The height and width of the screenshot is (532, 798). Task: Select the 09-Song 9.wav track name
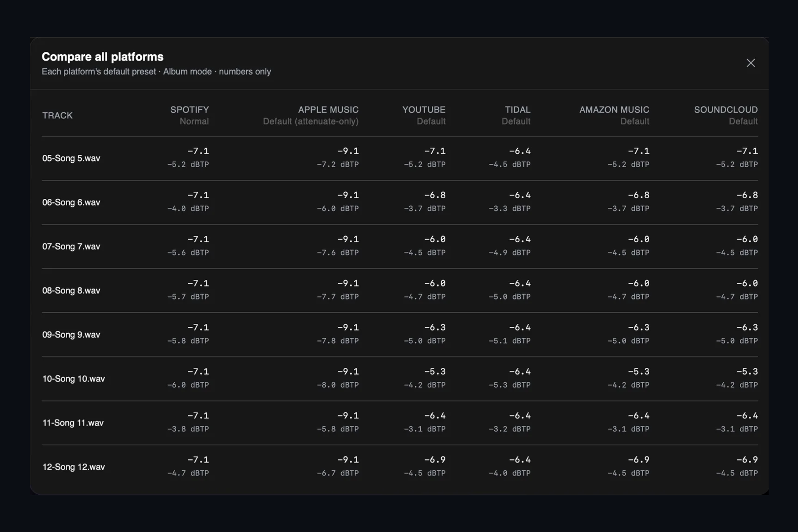click(x=71, y=335)
